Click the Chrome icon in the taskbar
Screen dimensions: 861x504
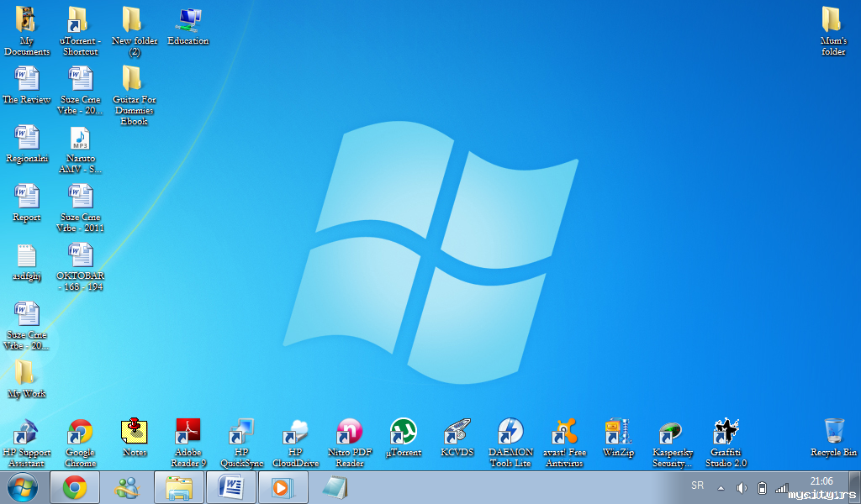(x=75, y=487)
